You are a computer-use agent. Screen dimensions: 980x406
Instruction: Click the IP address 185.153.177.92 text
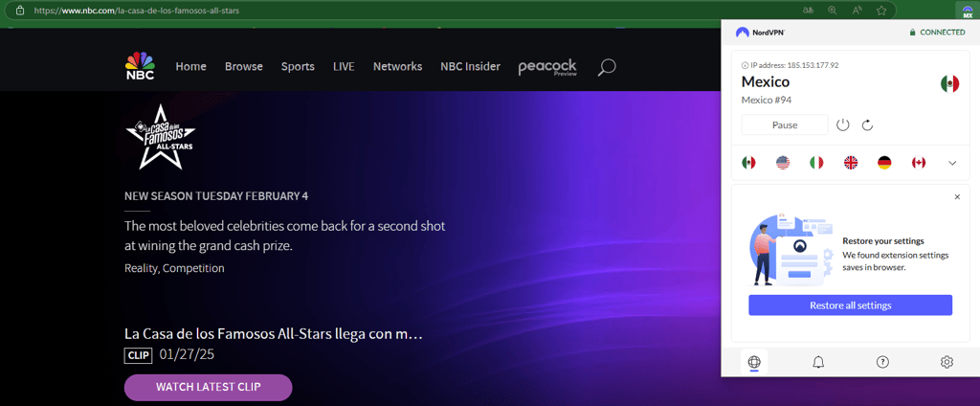tap(793, 65)
